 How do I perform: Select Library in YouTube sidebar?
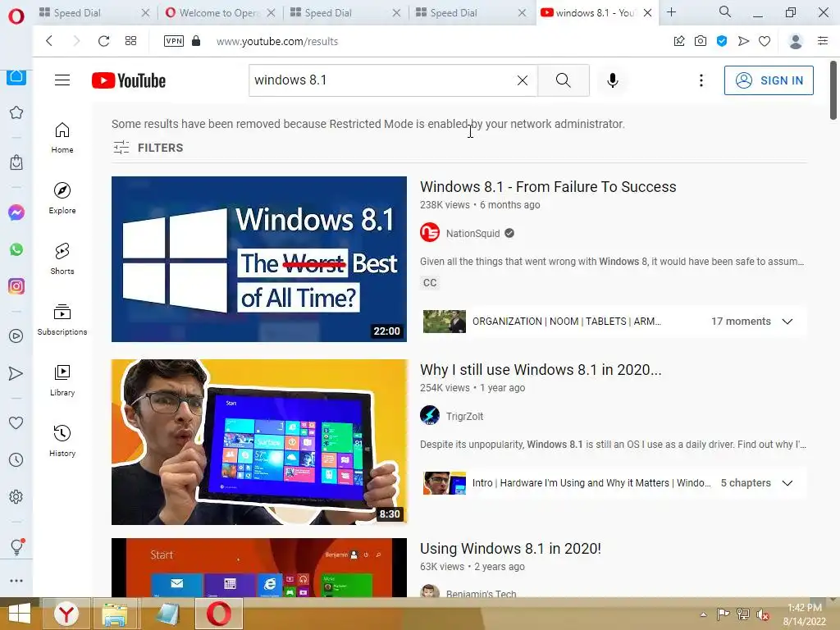tap(62, 381)
